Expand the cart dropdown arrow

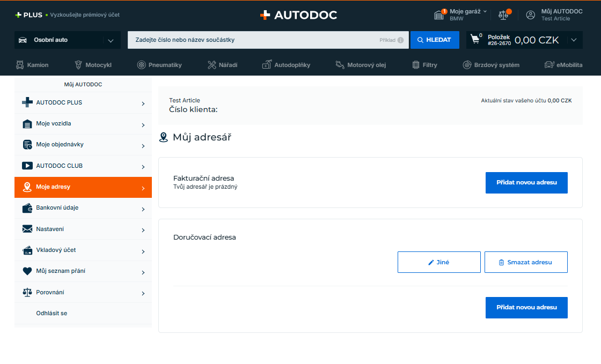574,40
